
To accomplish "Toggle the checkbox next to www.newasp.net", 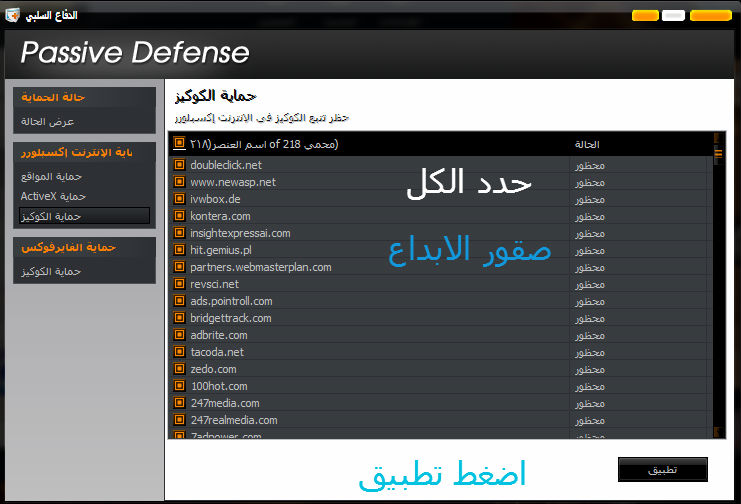I will click(x=180, y=182).
